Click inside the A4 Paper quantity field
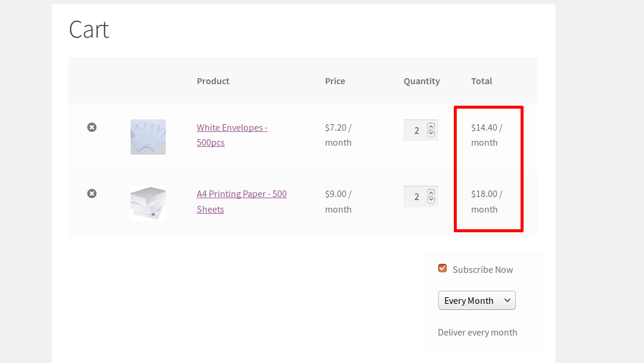Viewport: 644px width, 363px height. pos(417,196)
